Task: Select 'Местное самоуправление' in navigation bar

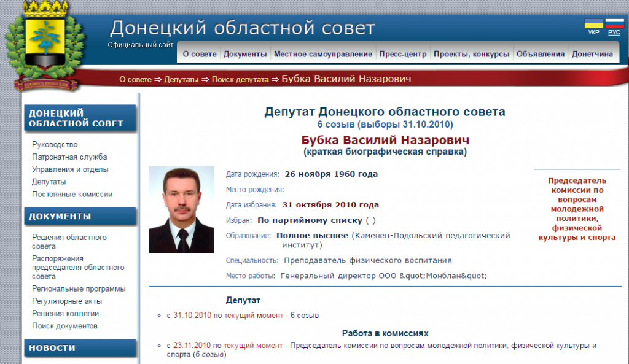Action: [x=323, y=54]
